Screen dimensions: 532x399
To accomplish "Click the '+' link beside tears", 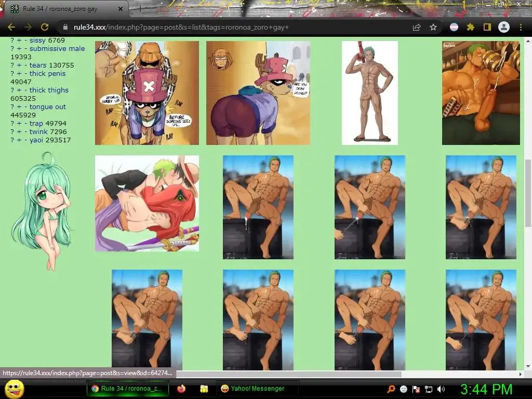I will (x=19, y=65).
